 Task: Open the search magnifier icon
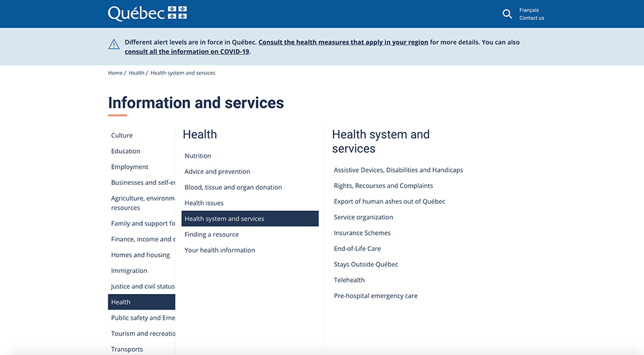click(507, 14)
